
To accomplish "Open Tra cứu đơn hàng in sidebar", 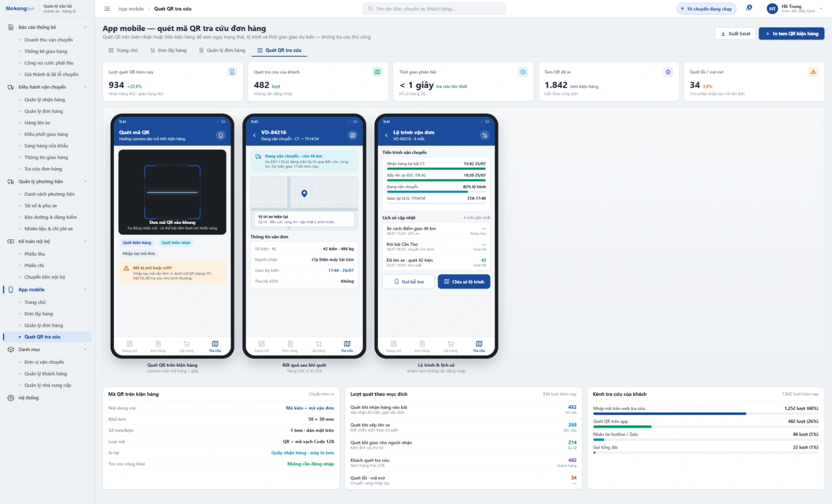I will [43, 169].
